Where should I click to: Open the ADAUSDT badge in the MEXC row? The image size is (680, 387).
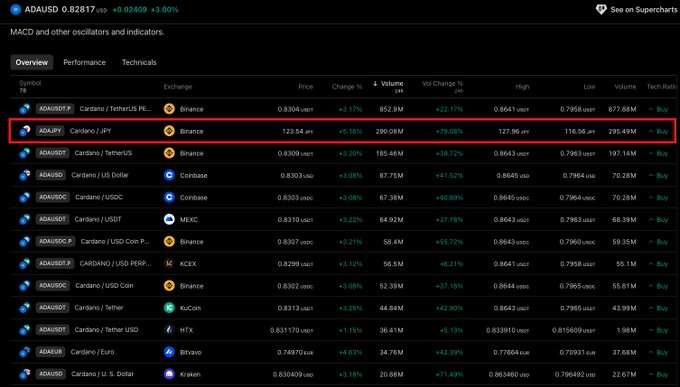pos(52,219)
